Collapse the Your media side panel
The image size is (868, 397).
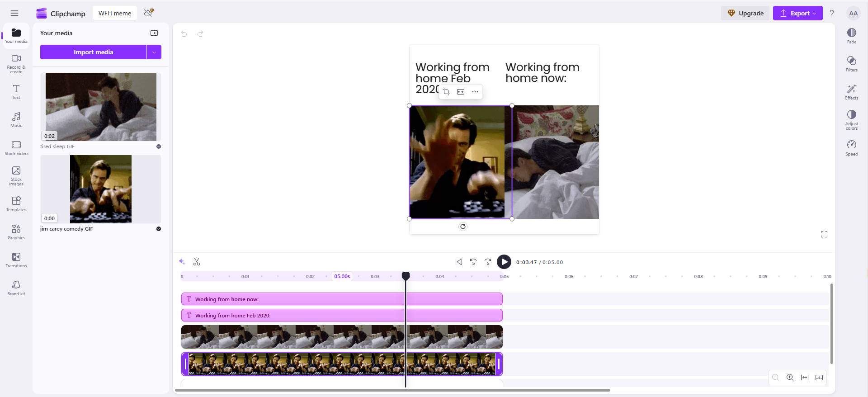[x=154, y=33]
